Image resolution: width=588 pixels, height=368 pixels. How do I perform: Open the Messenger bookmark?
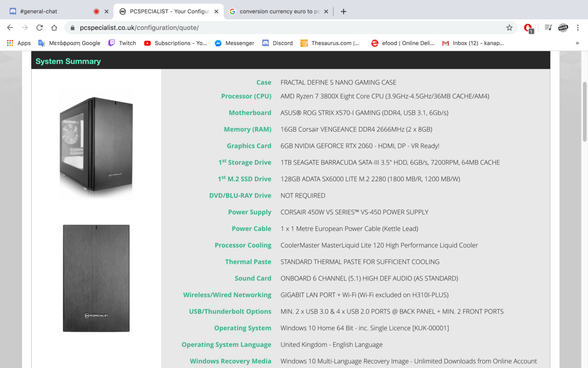point(234,43)
